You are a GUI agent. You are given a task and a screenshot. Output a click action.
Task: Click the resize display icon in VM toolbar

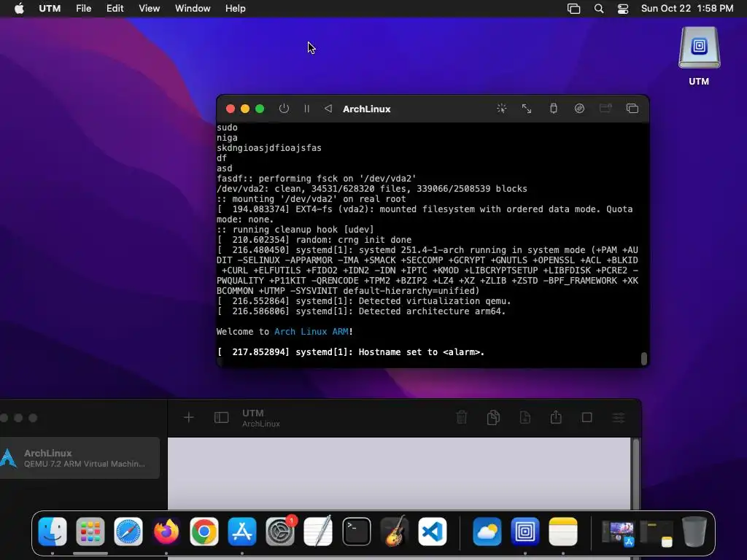click(x=527, y=109)
